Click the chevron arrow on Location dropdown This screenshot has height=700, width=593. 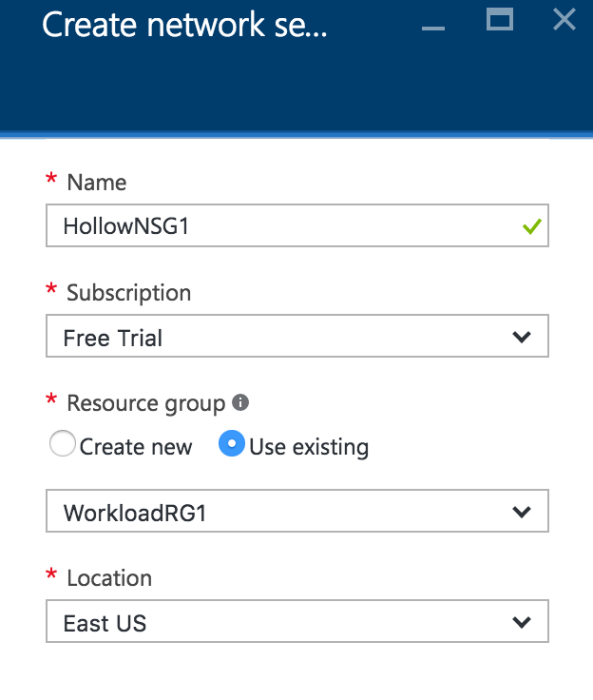pos(521,622)
